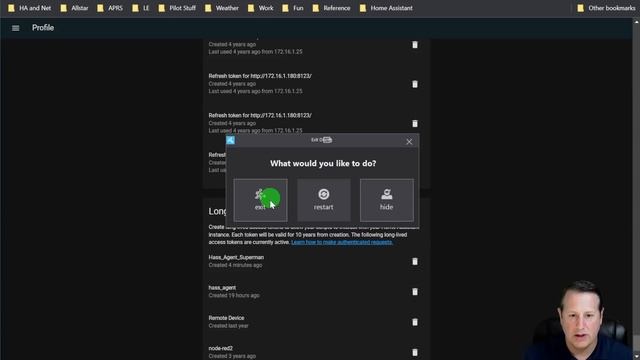The height and width of the screenshot is (360, 640).
Task: Click the restart button in dialog
Action: tap(323, 200)
